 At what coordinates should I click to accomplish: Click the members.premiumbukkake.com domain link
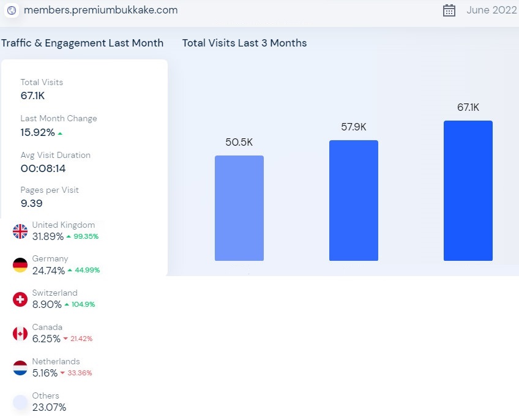100,10
